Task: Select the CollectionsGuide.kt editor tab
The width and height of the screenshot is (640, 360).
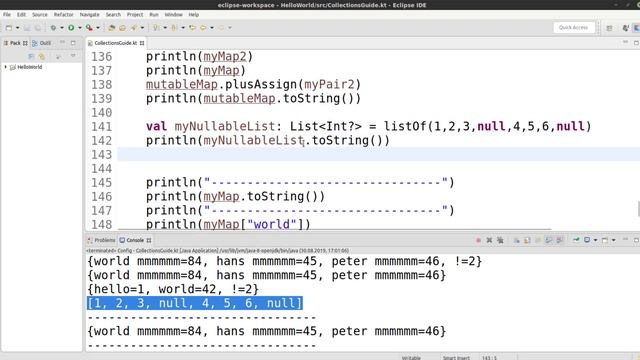Action: [116, 43]
